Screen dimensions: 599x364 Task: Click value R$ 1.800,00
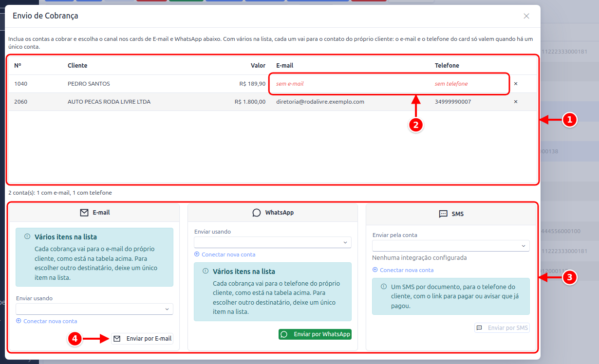click(250, 102)
